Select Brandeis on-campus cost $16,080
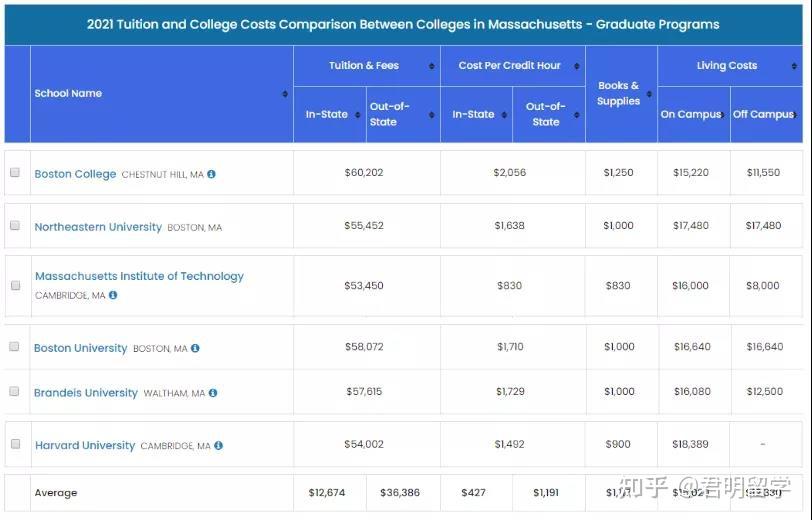The image size is (812, 520). click(x=692, y=392)
